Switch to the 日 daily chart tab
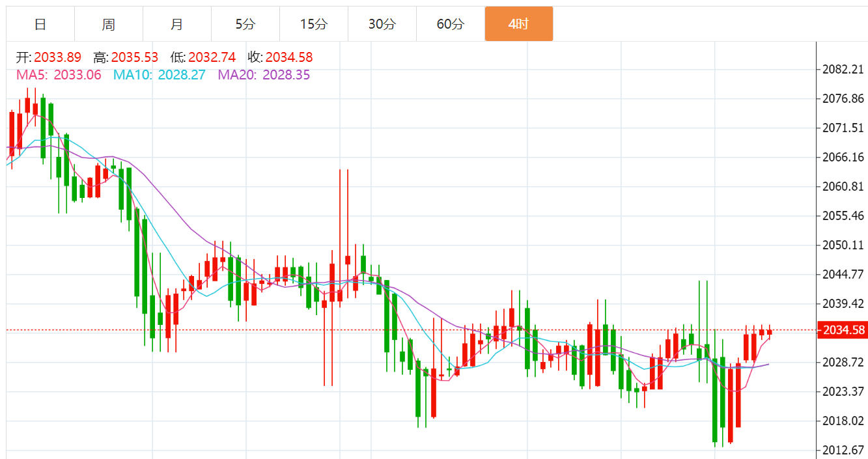868x459 pixels. [x=40, y=24]
